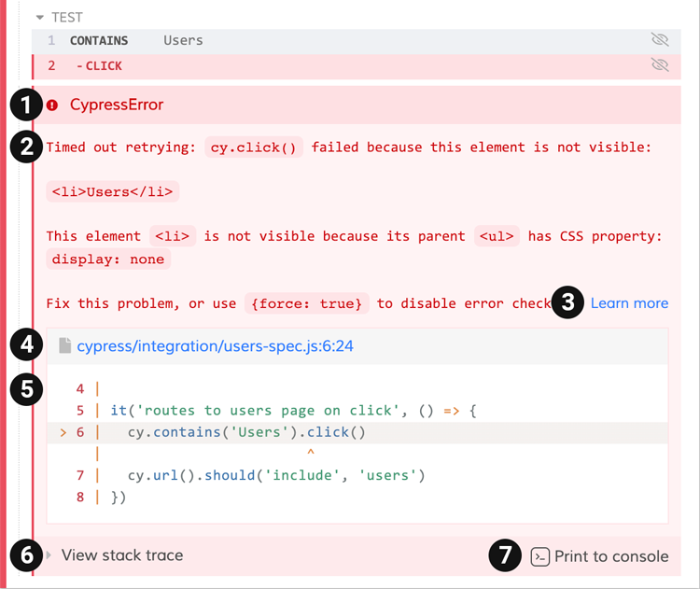This screenshot has height=589, width=700.
Task: Click numbered annotation badge 3
Action: pos(567,302)
